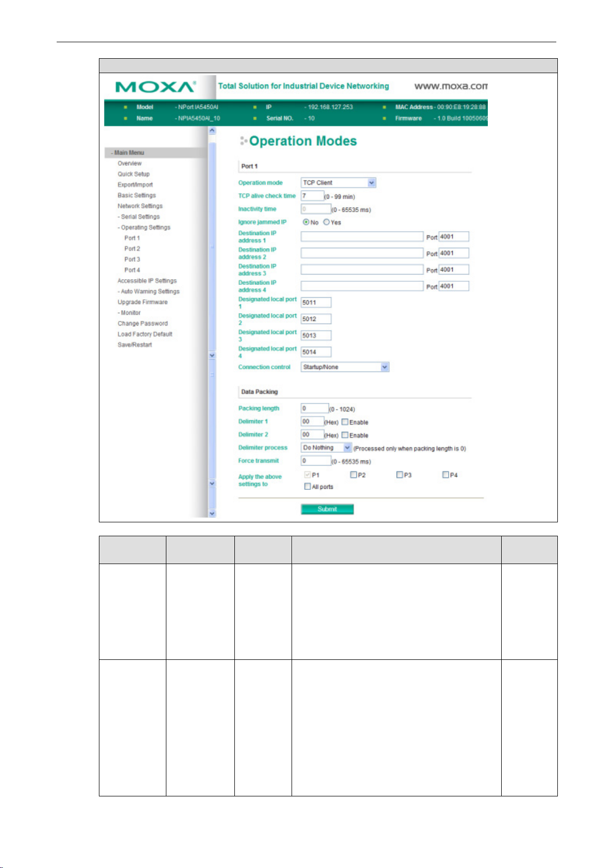This screenshot has width=614, height=868.
Task: Open the Export/Import page
Action: pos(135,185)
